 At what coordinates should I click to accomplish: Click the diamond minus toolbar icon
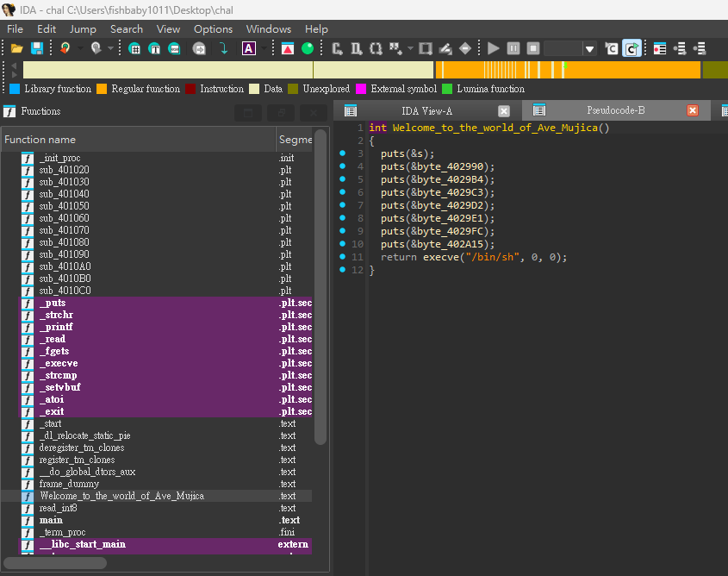coord(464,48)
